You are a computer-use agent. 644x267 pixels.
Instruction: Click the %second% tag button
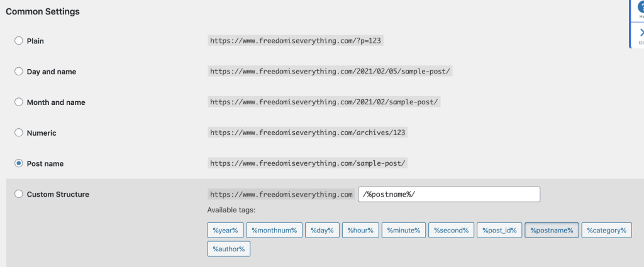(x=452, y=230)
